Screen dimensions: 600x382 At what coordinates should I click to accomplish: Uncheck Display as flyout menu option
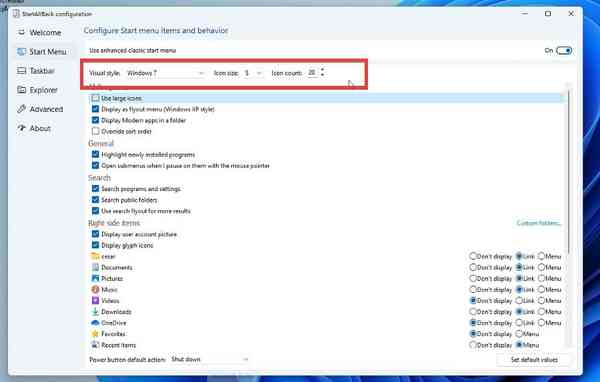(96, 109)
